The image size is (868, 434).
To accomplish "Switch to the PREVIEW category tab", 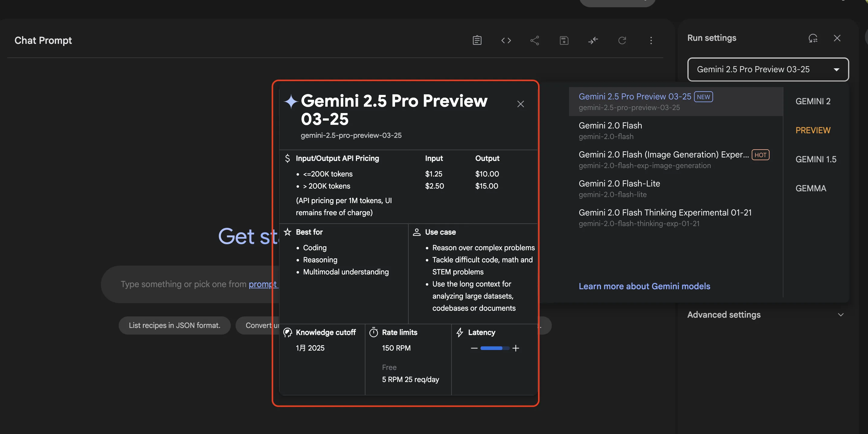I will coord(813,130).
